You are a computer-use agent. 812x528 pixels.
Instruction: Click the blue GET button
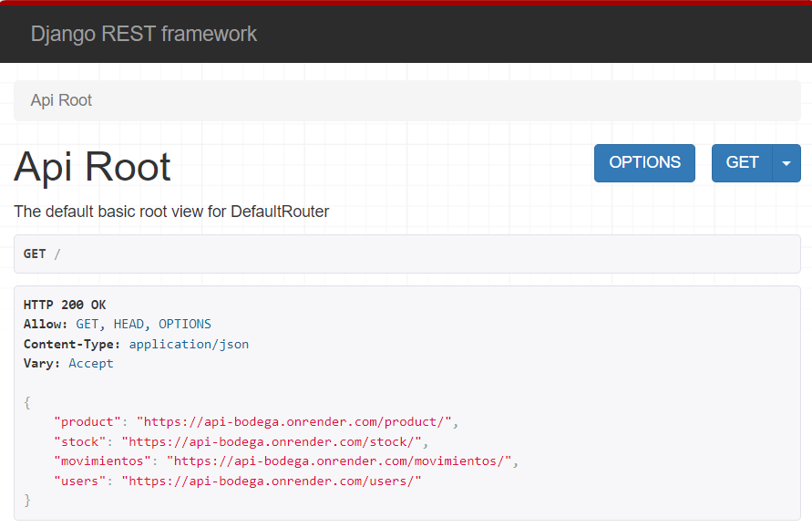[x=742, y=162]
